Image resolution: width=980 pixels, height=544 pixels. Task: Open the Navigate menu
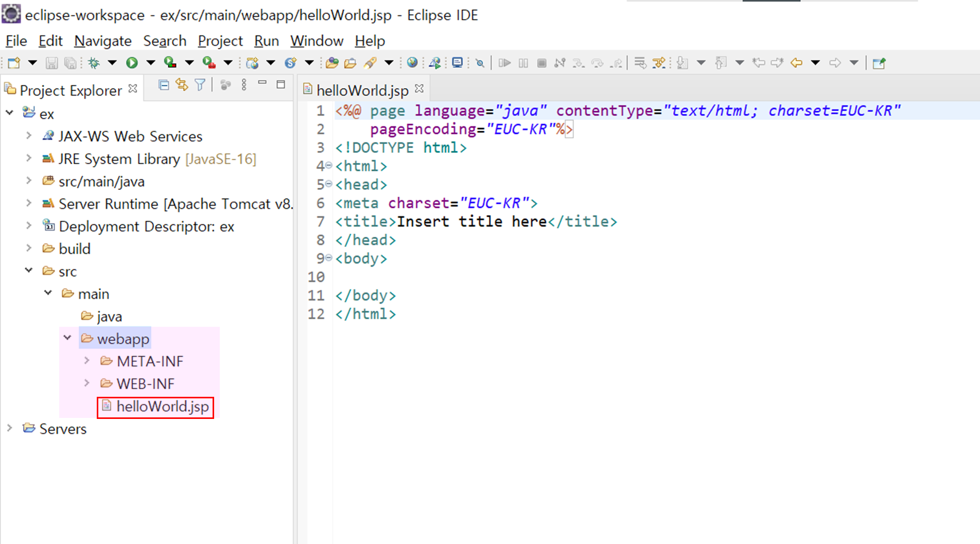coord(103,41)
